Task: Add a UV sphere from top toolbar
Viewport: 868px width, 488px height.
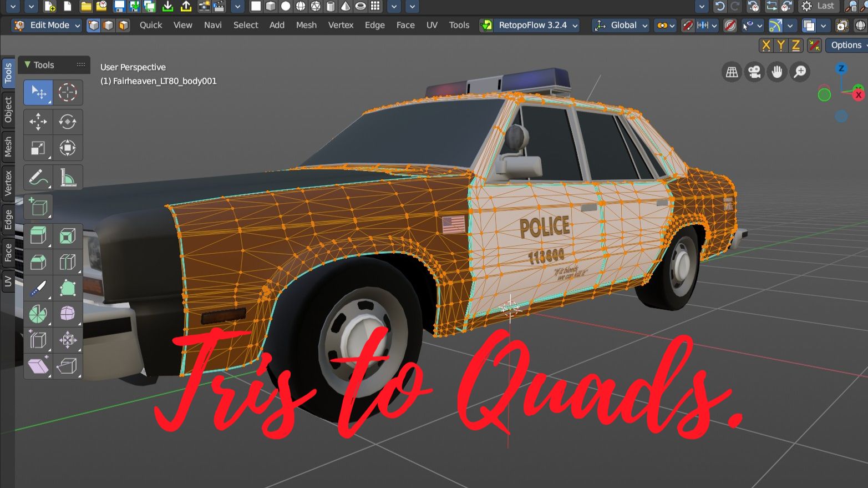Action: point(301,7)
